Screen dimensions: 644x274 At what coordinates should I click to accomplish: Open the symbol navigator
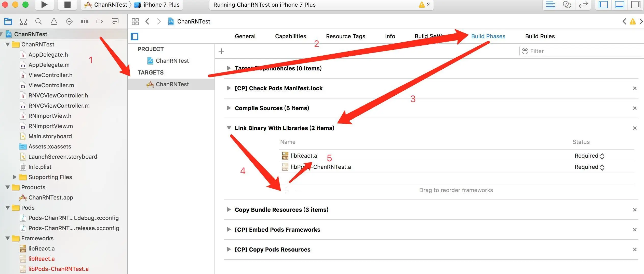click(x=23, y=21)
